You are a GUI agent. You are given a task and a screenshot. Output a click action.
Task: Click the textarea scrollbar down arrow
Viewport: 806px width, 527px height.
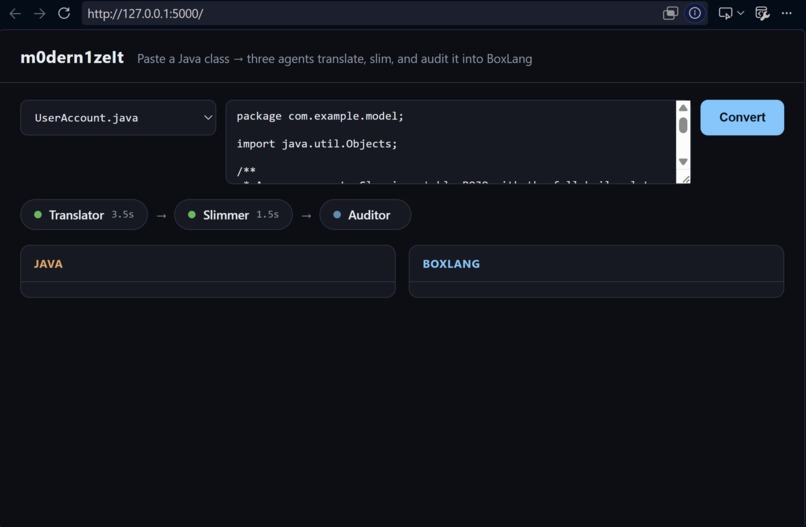coord(683,162)
